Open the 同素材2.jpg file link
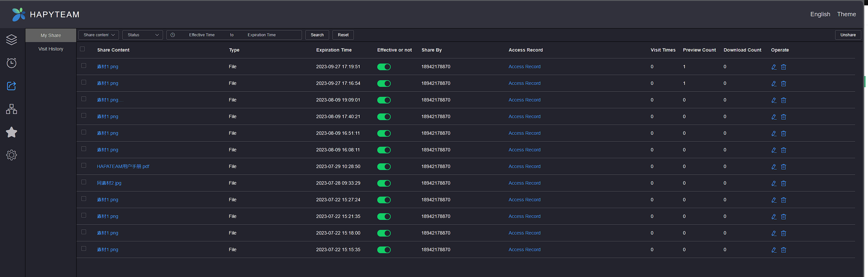Screen dimensions: 868x277 109,183
